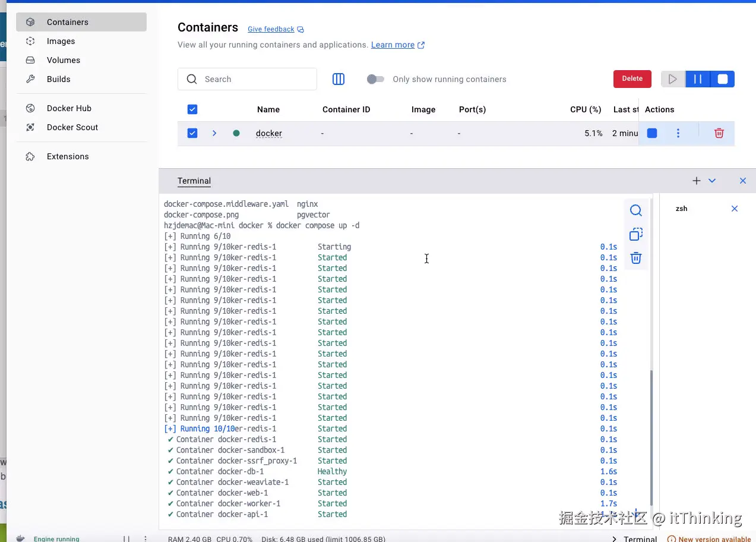This screenshot has width=756, height=542.
Task: Select the Terminal tab
Action: click(194, 181)
